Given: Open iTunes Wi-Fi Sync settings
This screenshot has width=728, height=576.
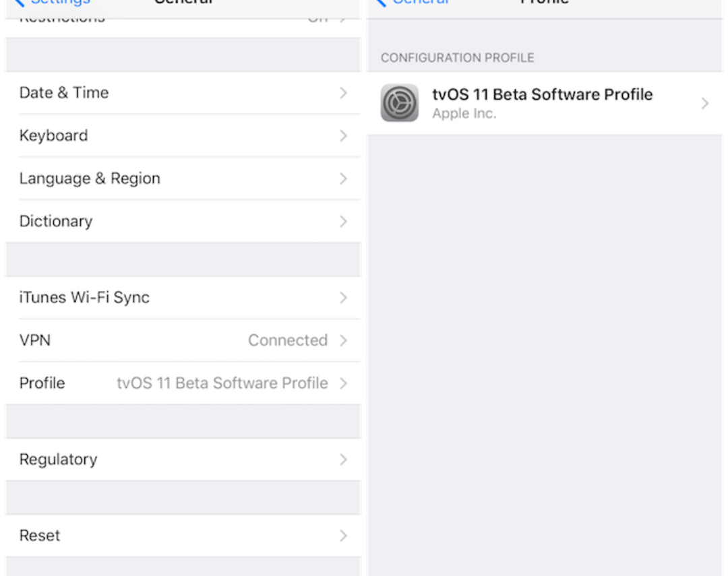Looking at the screenshot, I should click(x=183, y=298).
